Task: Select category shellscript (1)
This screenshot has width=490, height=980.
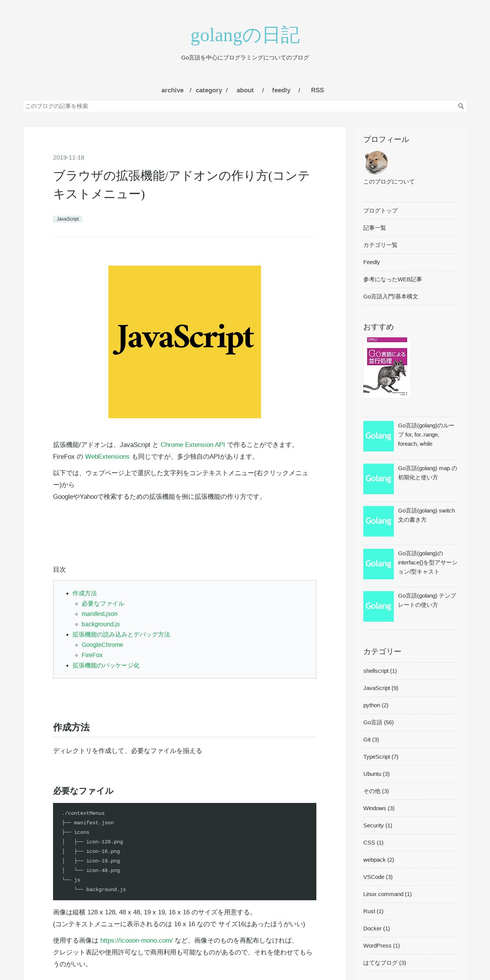Action: pos(380,671)
